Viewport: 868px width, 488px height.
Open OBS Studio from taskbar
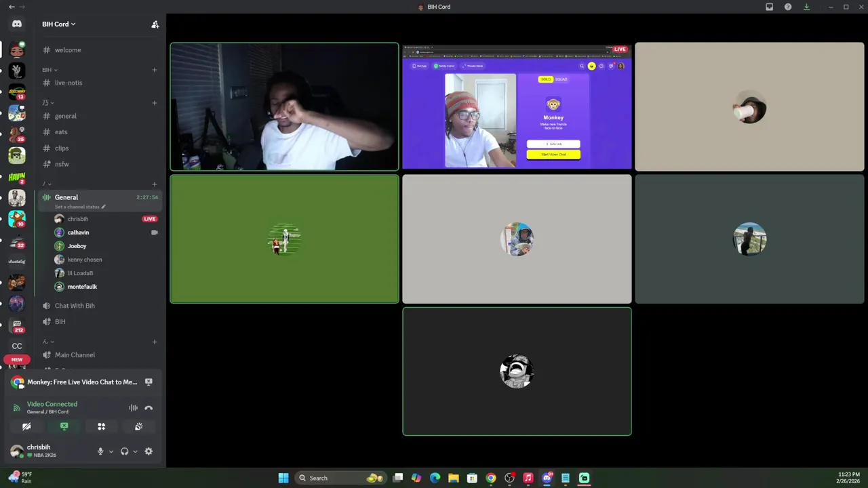pyautogui.click(x=509, y=478)
